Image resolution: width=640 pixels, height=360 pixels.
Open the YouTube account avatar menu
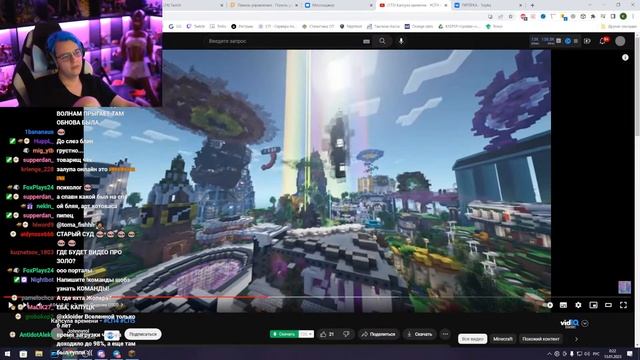620,41
